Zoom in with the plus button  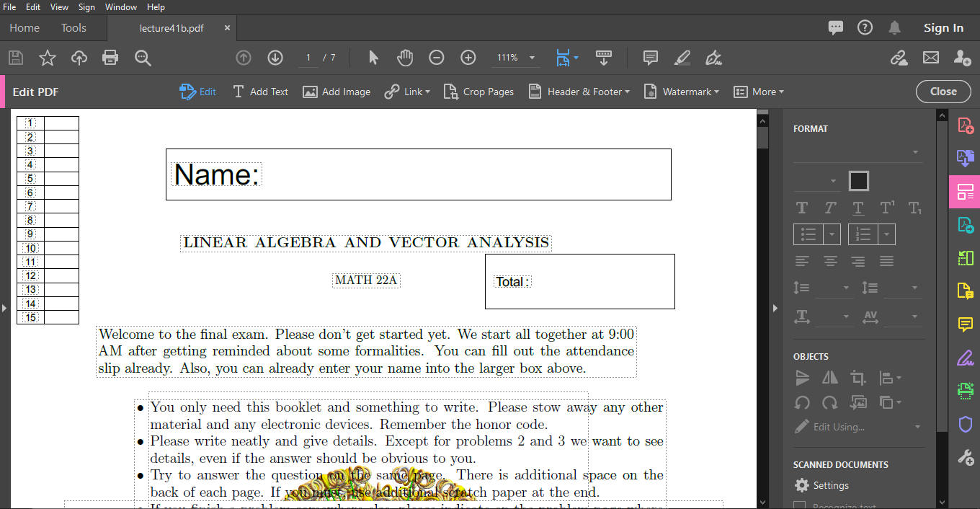[x=468, y=58]
